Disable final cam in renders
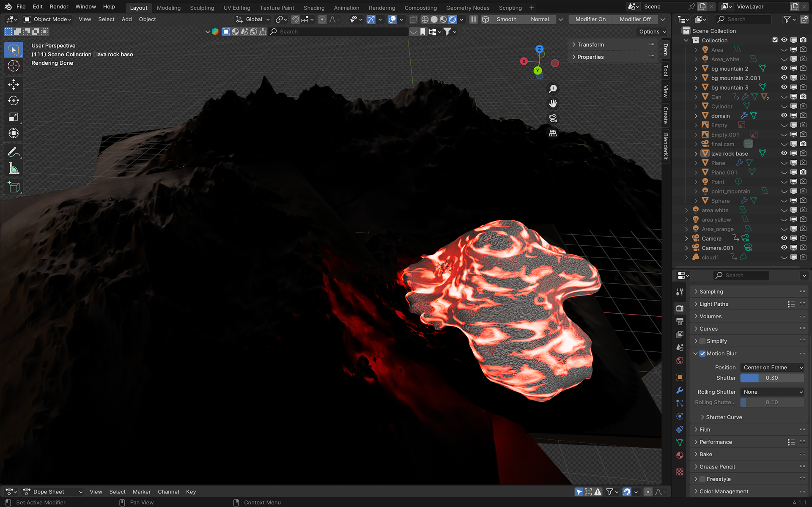 [803, 144]
